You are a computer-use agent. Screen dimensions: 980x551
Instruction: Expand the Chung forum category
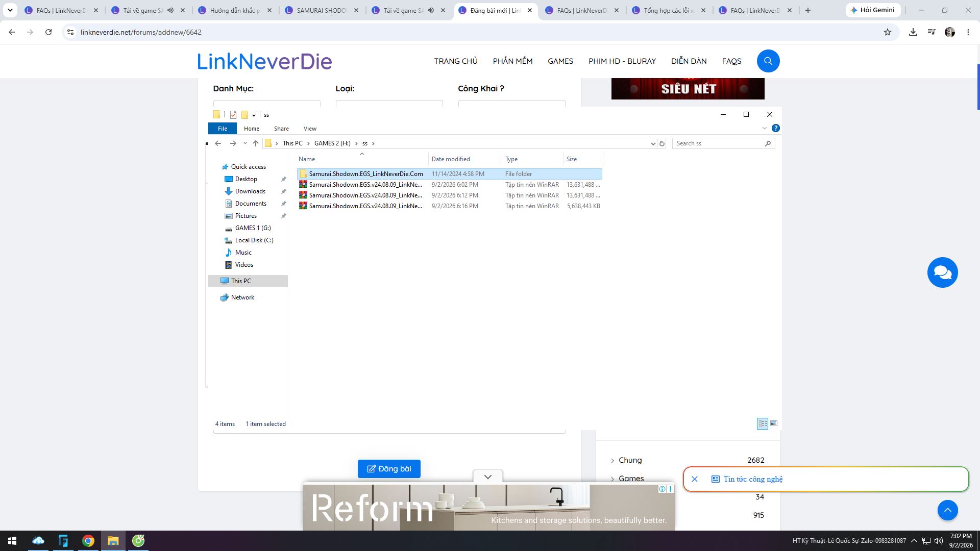[612, 461]
